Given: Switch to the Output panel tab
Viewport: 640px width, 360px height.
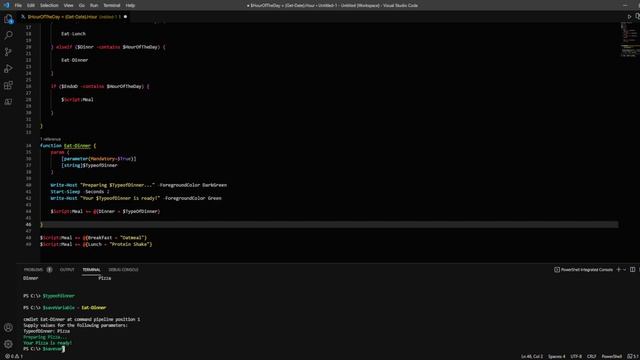Looking at the screenshot, I should click(67, 269).
